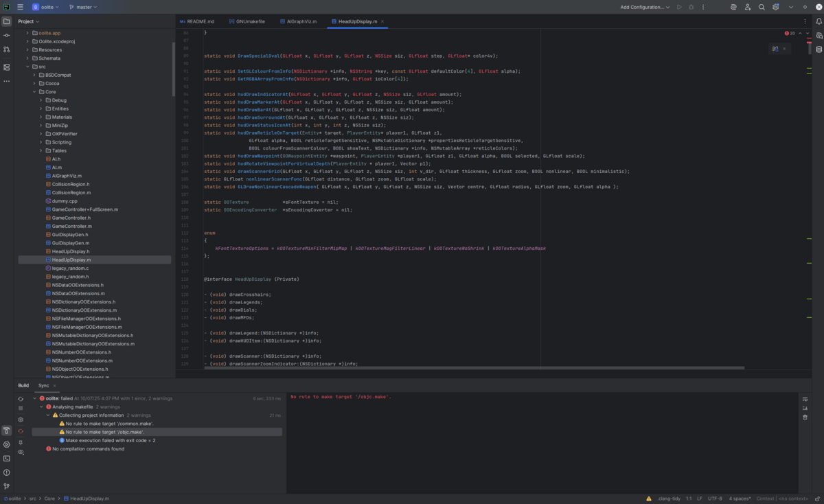The height and width of the screenshot is (504, 824).
Task: Click the Debug bug icon
Action: (x=691, y=7)
